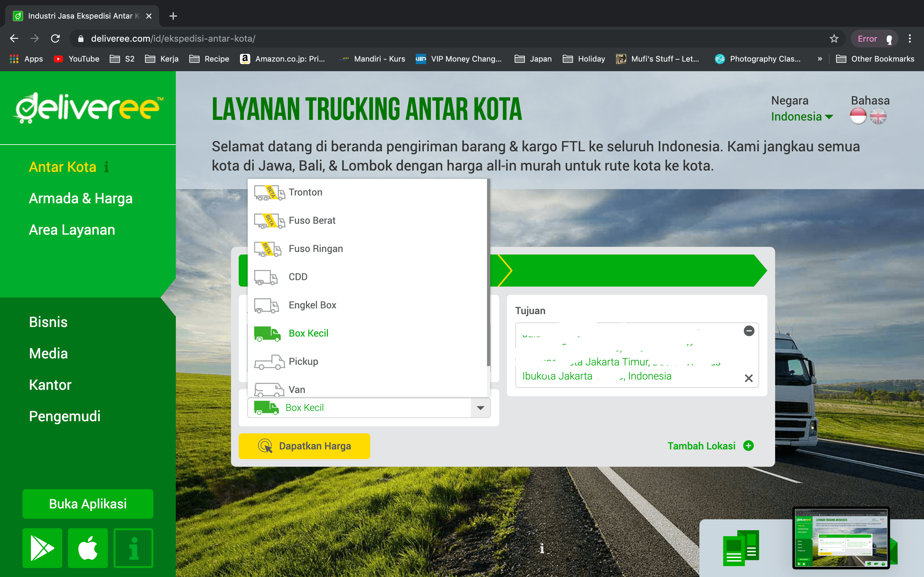The width and height of the screenshot is (924, 577).
Task: Reload the page in browser
Action: 56,38
